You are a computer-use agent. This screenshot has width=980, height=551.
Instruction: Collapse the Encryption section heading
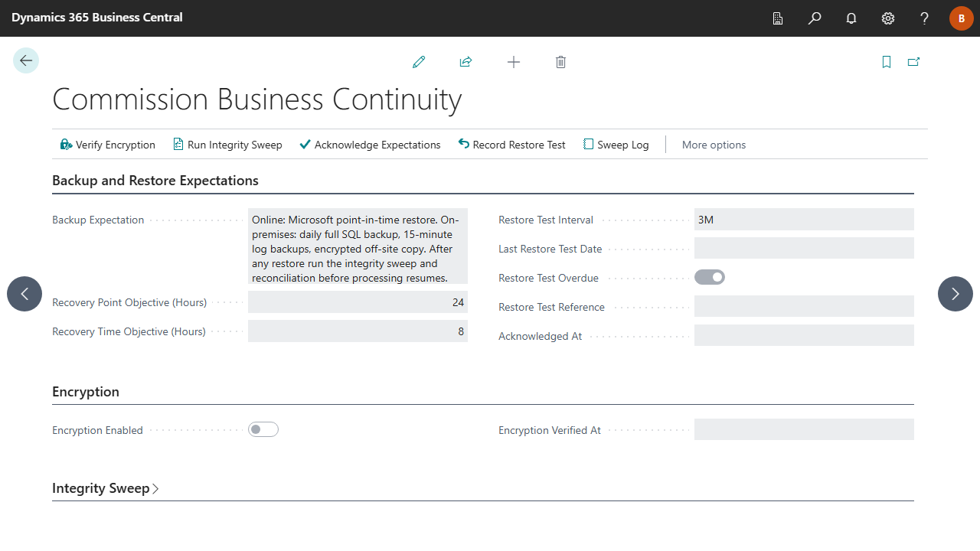pyautogui.click(x=86, y=392)
